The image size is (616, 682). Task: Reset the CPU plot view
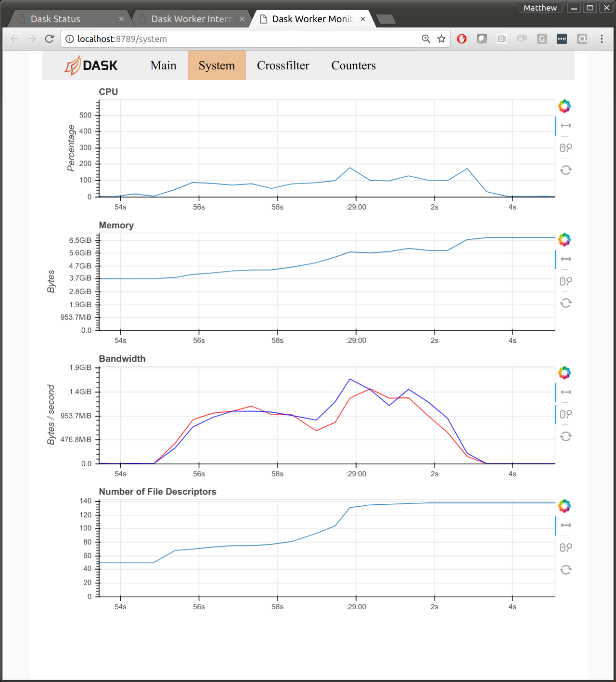click(566, 170)
